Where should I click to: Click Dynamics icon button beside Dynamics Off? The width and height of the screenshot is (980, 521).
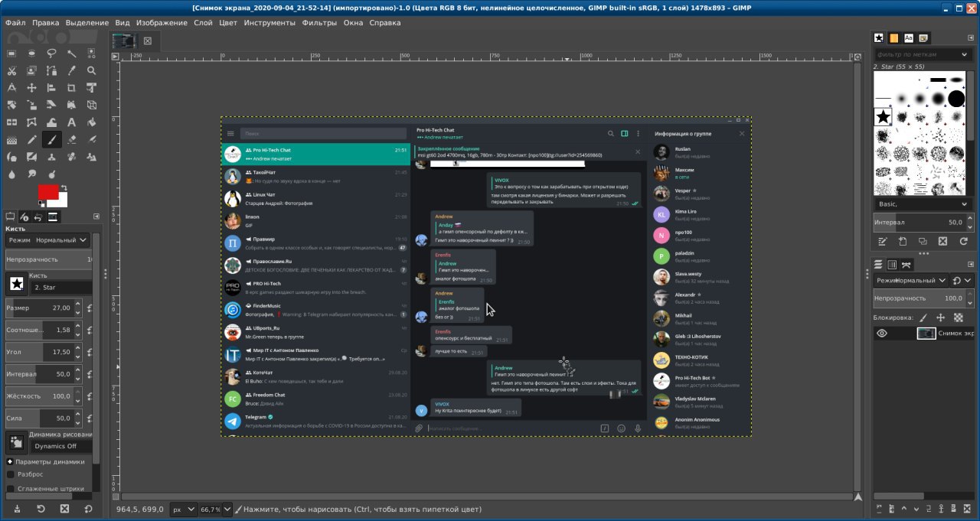(x=15, y=442)
